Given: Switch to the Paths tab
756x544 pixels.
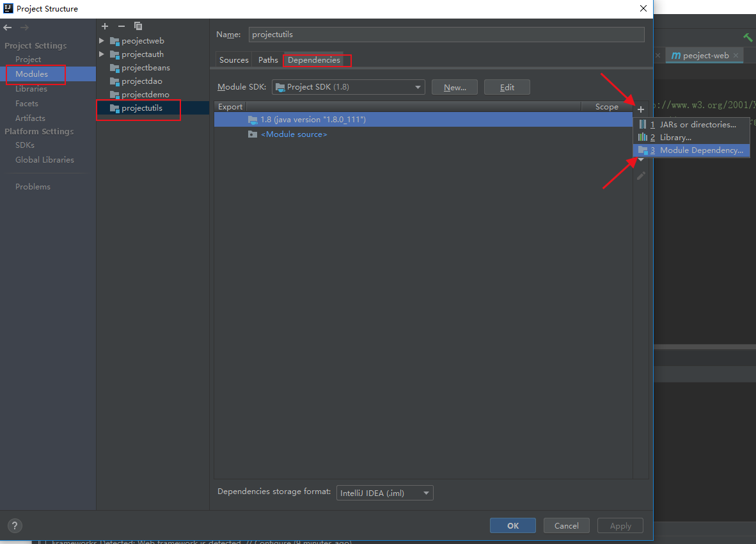Looking at the screenshot, I should (268, 60).
